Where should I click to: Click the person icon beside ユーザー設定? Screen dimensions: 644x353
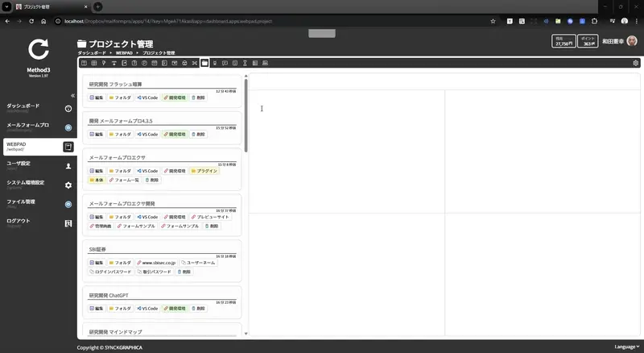[x=68, y=166]
